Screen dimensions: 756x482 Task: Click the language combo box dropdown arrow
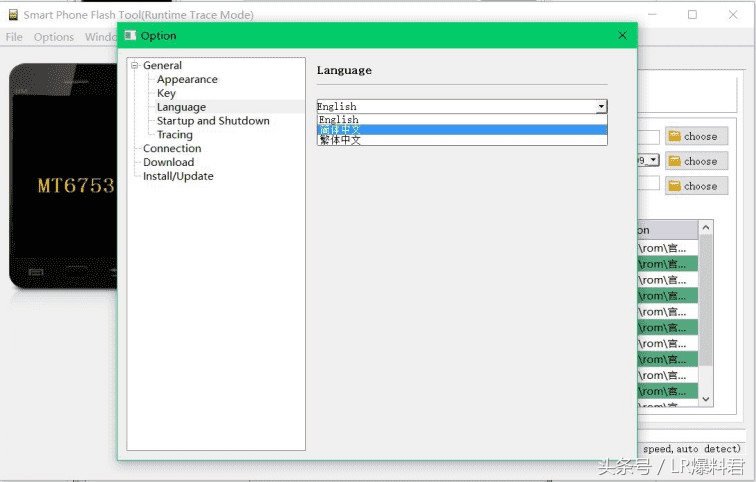(x=601, y=107)
